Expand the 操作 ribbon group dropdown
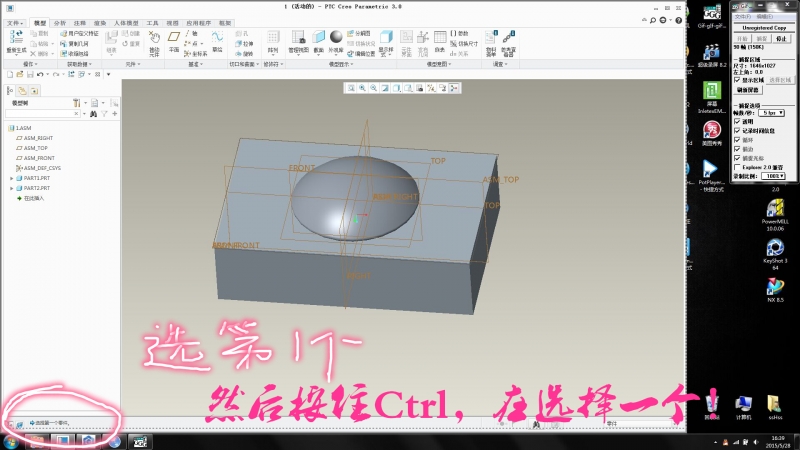Viewport: 800px width, 450px height. (x=30, y=64)
